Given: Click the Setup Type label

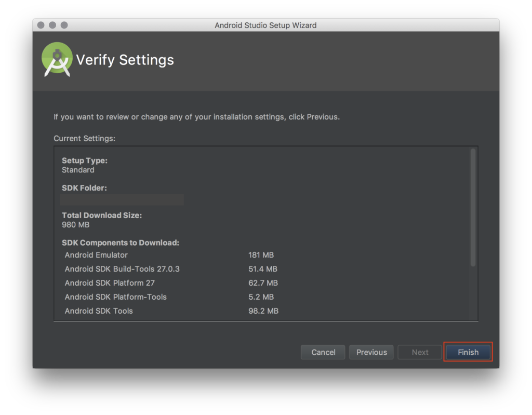Looking at the screenshot, I should (85, 160).
